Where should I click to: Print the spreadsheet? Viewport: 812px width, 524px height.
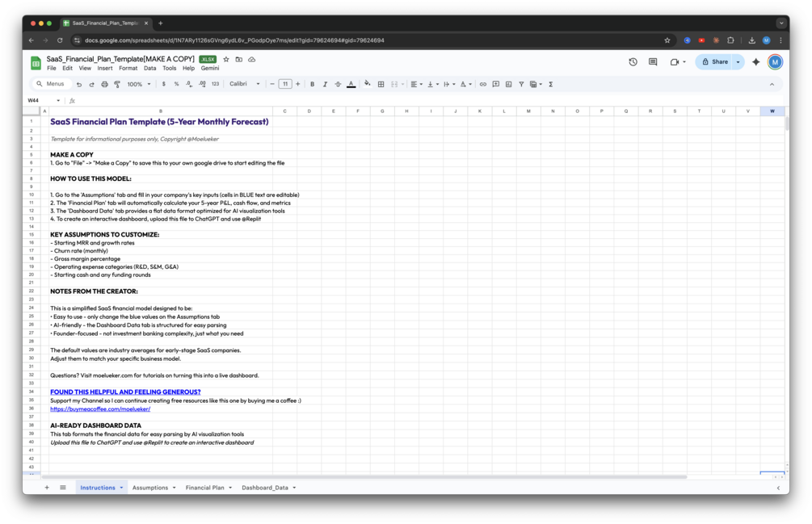tap(104, 84)
